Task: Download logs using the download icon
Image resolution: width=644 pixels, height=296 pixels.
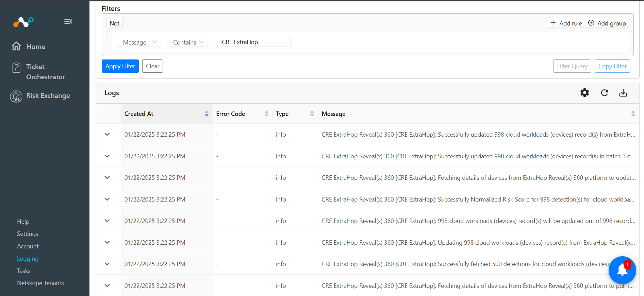Action: coord(623,93)
